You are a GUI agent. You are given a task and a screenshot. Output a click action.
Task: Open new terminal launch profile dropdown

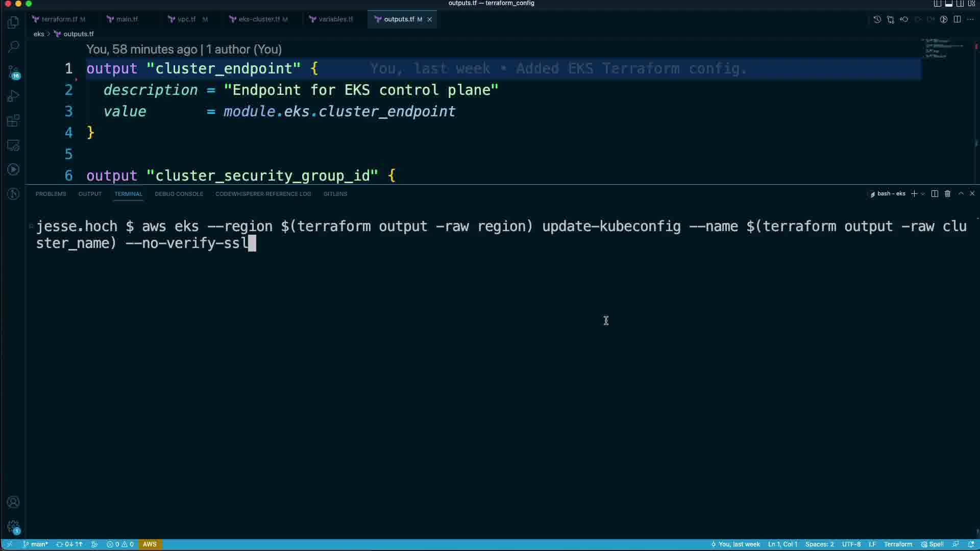pos(923,194)
